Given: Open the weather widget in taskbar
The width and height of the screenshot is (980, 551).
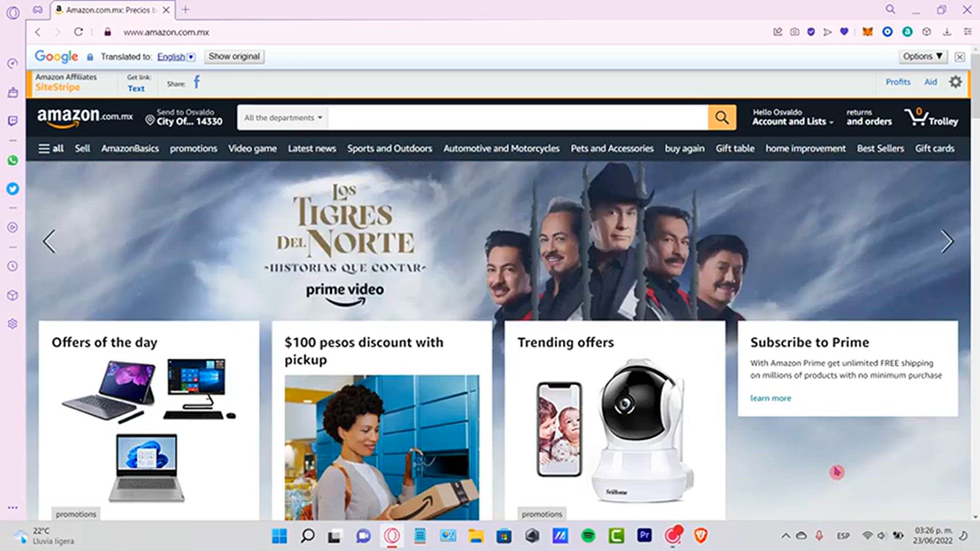Looking at the screenshot, I should (43, 536).
